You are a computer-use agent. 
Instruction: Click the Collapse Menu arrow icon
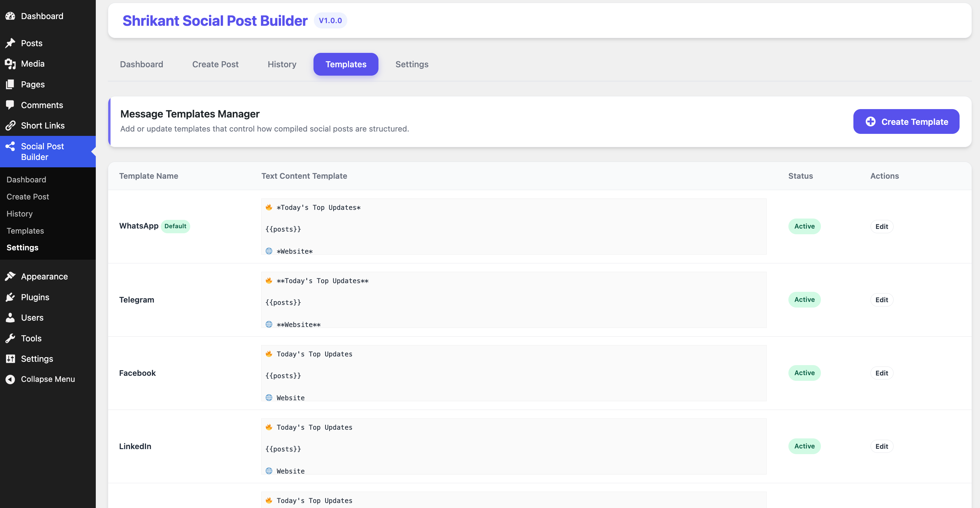coord(10,379)
